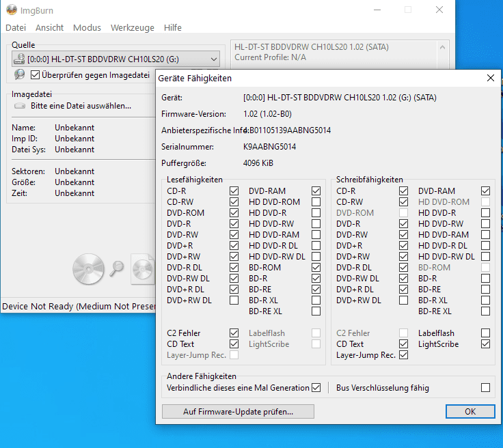
Task: Toggle BD-RE XL read checkbox
Action: tap(316, 311)
